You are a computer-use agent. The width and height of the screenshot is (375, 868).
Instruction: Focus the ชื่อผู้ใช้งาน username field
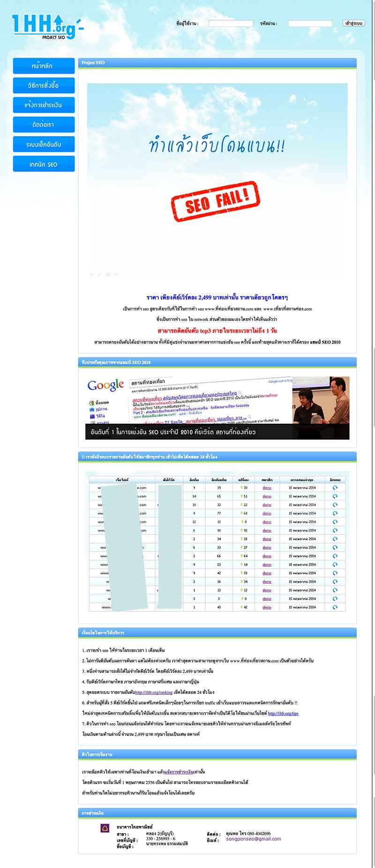[x=231, y=23]
